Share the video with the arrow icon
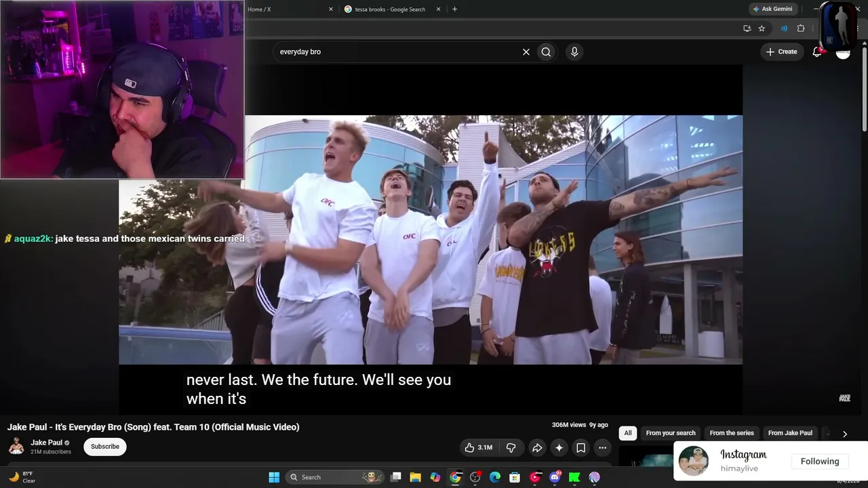Viewport: 868px width, 488px height. 537,447
